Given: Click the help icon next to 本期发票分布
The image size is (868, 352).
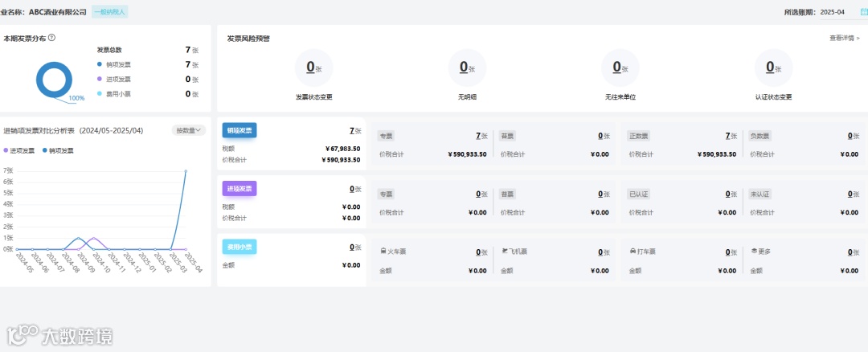Looking at the screenshot, I should click(x=51, y=38).
